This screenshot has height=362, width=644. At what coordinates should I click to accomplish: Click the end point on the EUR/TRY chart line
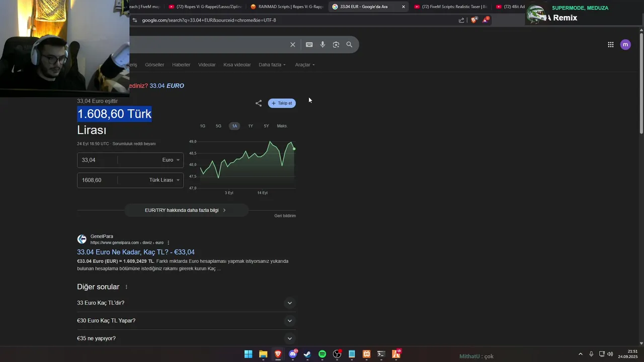click(x=294, y=149)
